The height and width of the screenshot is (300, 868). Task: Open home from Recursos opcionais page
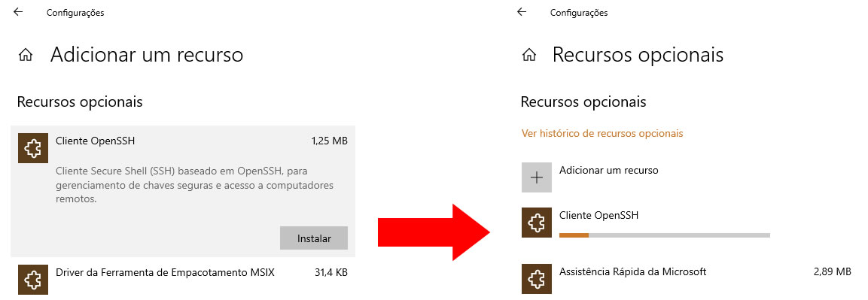pyautogui.click(x=529, y=55)
